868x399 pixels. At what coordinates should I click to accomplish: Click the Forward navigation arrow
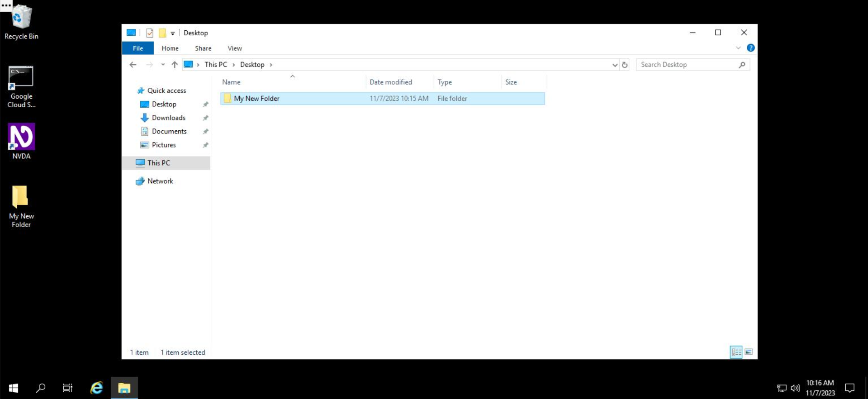[149, 65]
